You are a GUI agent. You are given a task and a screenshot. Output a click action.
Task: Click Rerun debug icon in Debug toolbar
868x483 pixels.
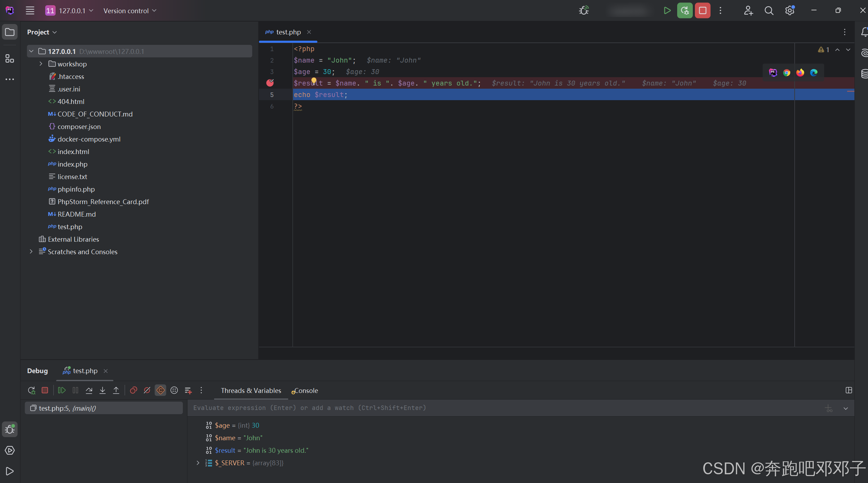tap(32, 391)
